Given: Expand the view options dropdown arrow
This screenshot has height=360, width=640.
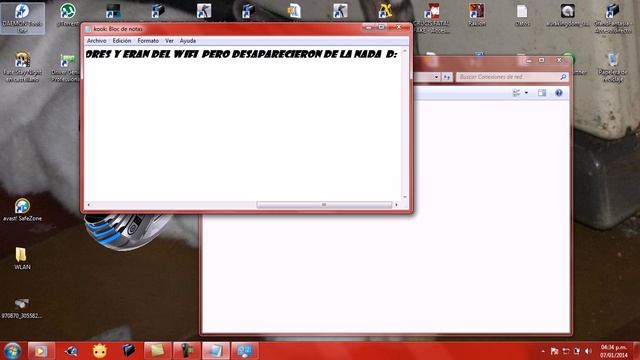Looking at the screenshot, I should click(x=526, y=93).
